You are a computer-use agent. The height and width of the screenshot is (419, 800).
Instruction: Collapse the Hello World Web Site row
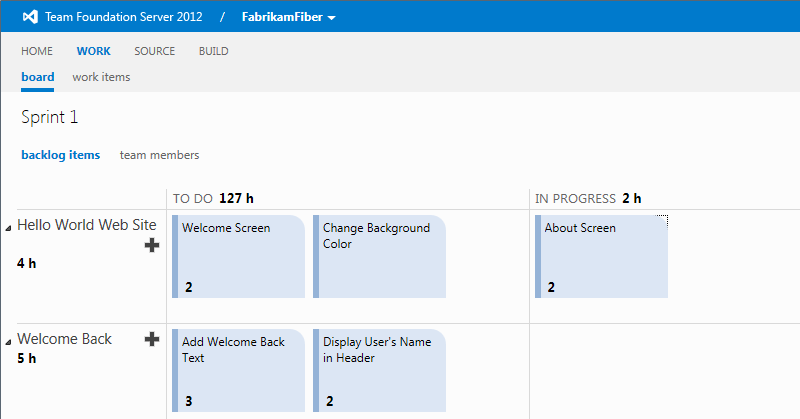[8, 228]
